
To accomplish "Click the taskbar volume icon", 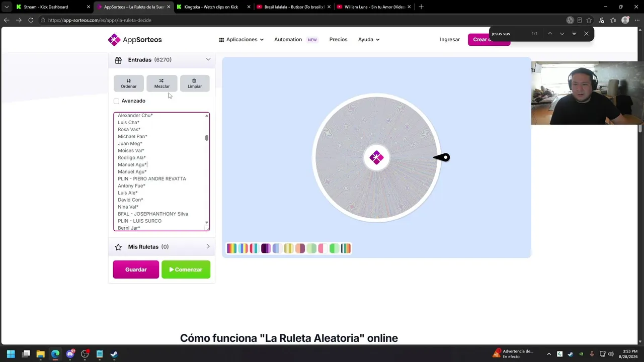I will point(611,354).
